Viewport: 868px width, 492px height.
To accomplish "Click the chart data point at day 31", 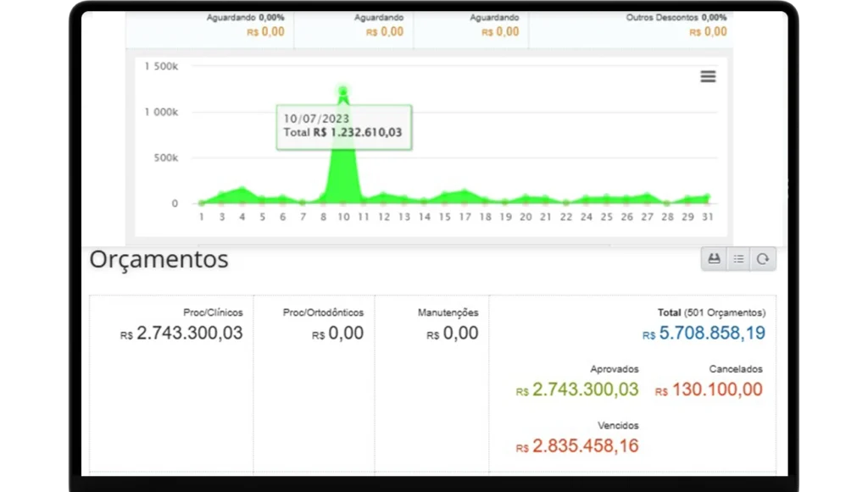I will click(x=707, y=197).
